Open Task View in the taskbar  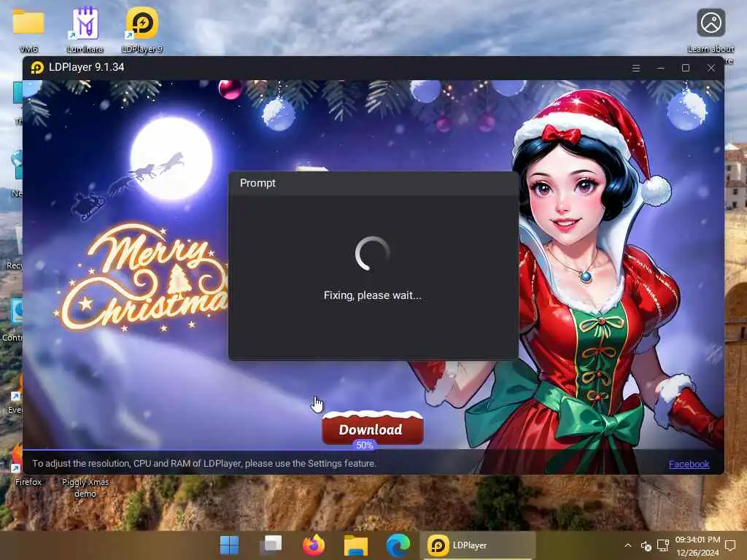click(271, 545)
